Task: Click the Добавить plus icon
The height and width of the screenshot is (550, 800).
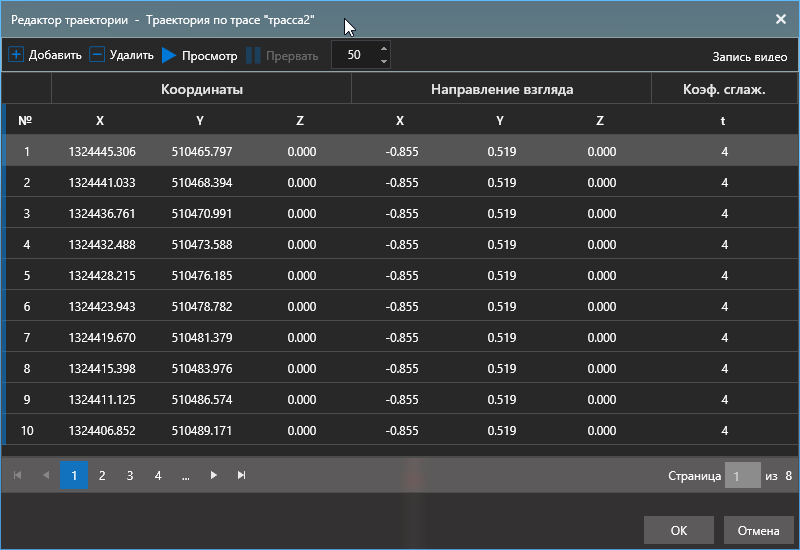Action: tap(16, 55)
